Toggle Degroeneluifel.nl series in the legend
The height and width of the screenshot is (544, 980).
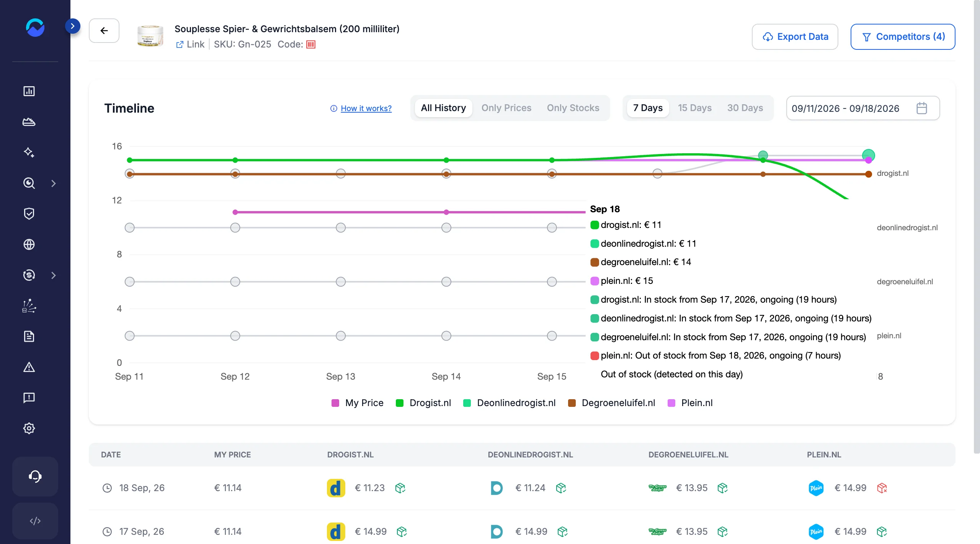pos(612,403)
